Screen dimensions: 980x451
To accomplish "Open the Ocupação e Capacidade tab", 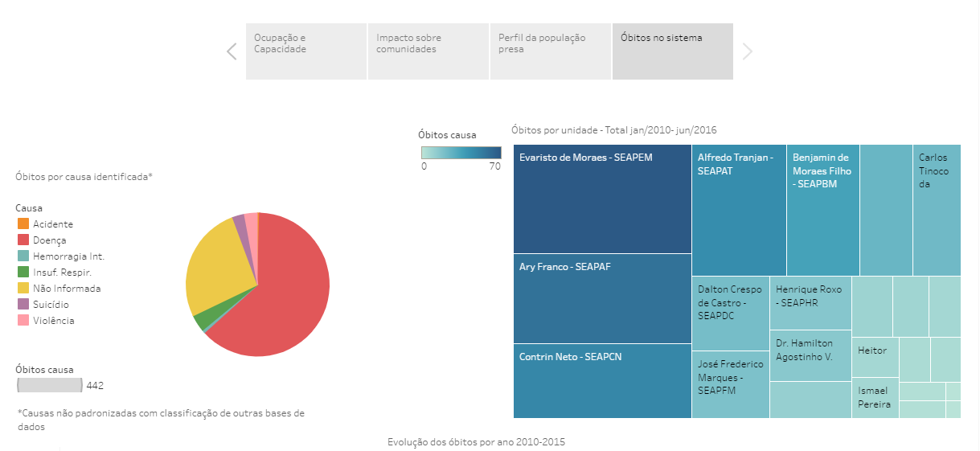I will 305,51.
